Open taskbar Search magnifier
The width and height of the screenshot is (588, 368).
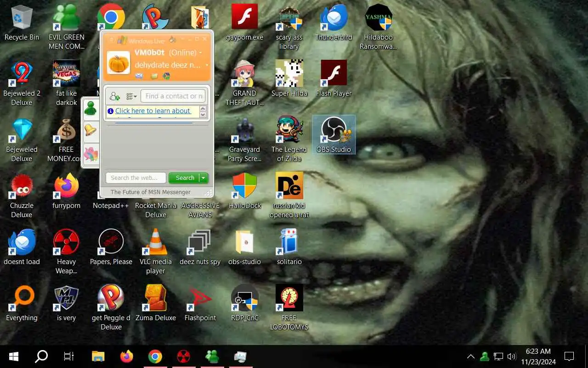click(41, 356)
